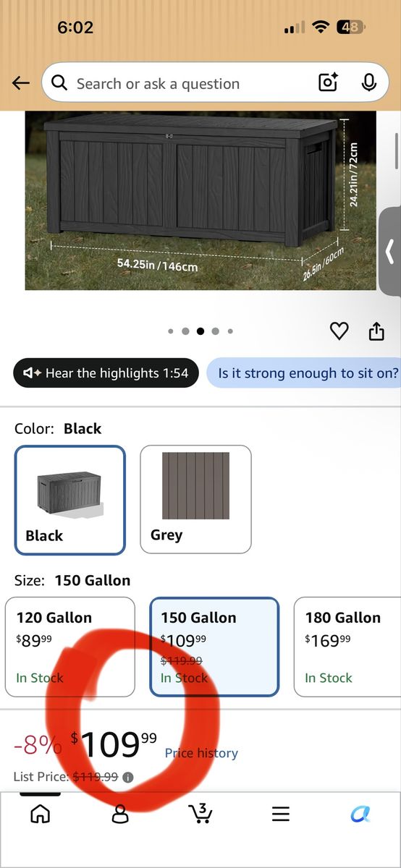The height and width of the screenshot is (868, 401).
Task: Select the 150 Gallon size option
Action: pyautogui.click(x=214, y=647)
